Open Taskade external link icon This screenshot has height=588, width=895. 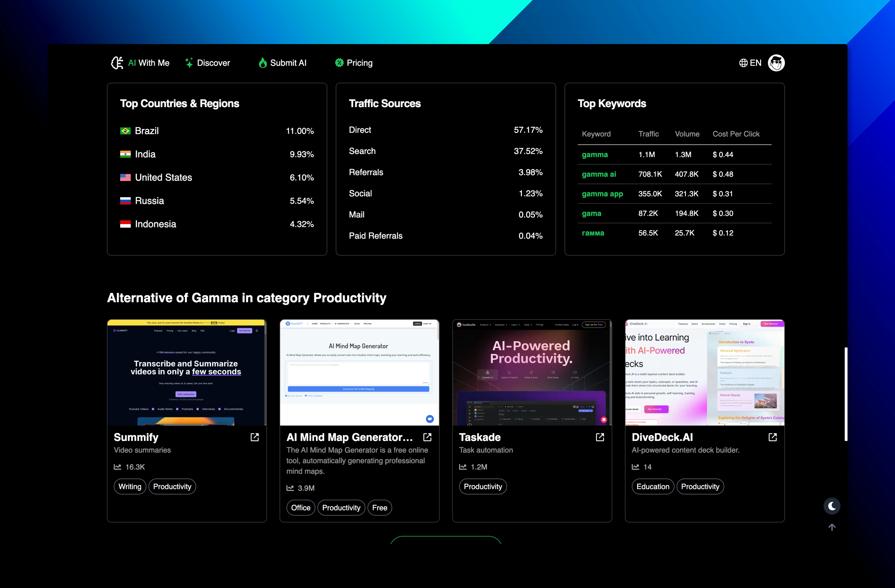(600, 437)
